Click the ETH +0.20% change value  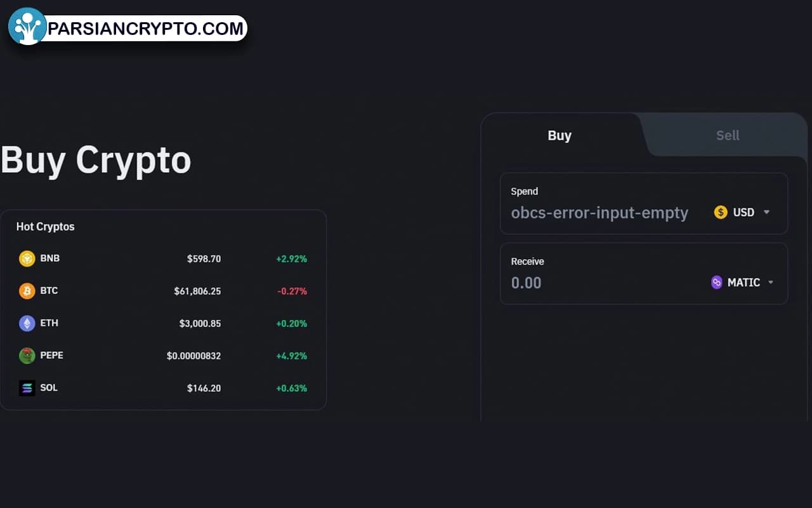291,324
